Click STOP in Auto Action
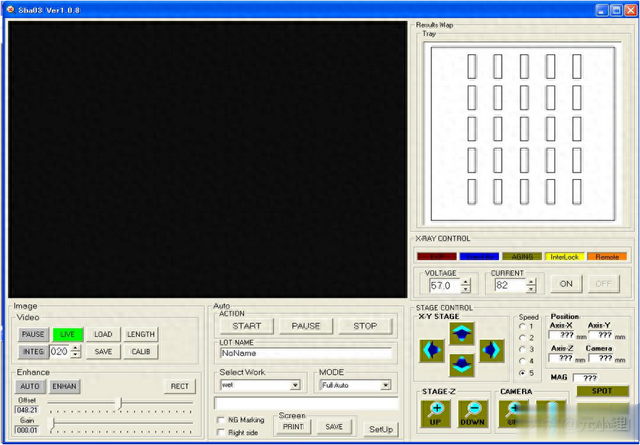The height and width of the screenshot is (445, 640). pos(365,326)
